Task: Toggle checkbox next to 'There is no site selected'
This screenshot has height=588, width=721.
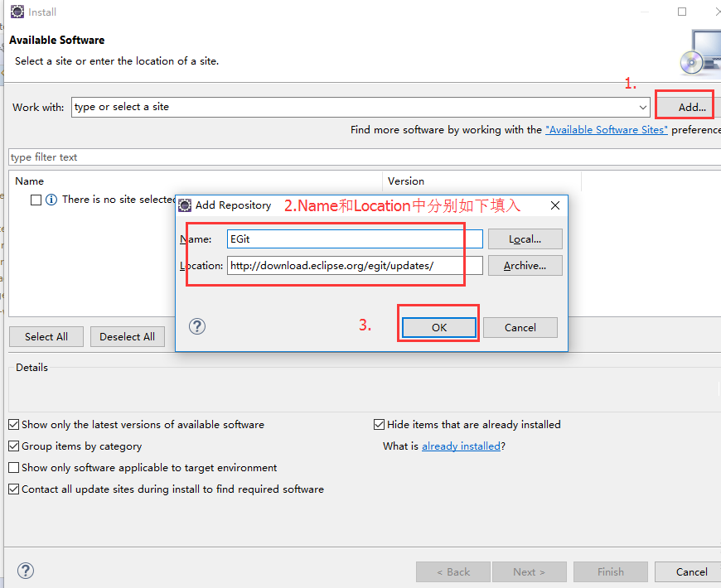Action: click(x=36, y=200)
